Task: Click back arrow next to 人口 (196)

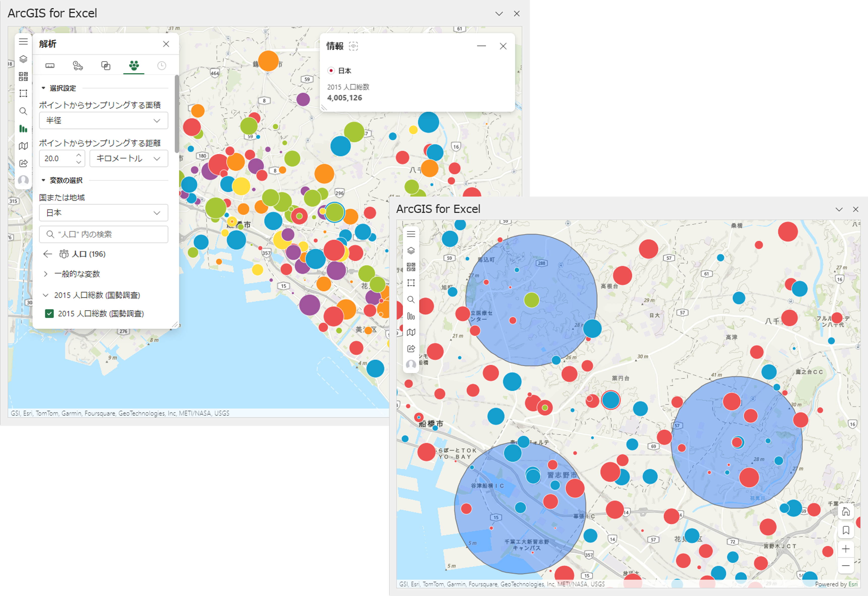Action: point(47,254)
